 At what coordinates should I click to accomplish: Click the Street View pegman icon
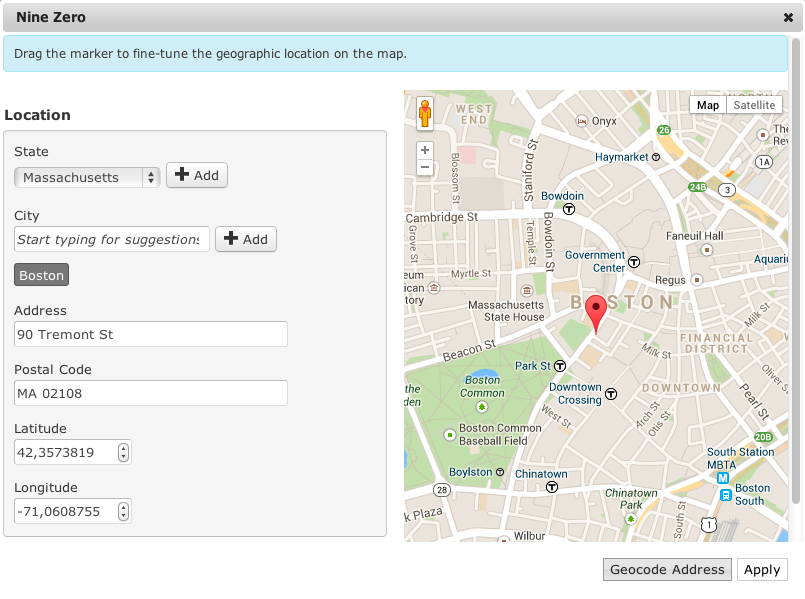pos(425,114)
